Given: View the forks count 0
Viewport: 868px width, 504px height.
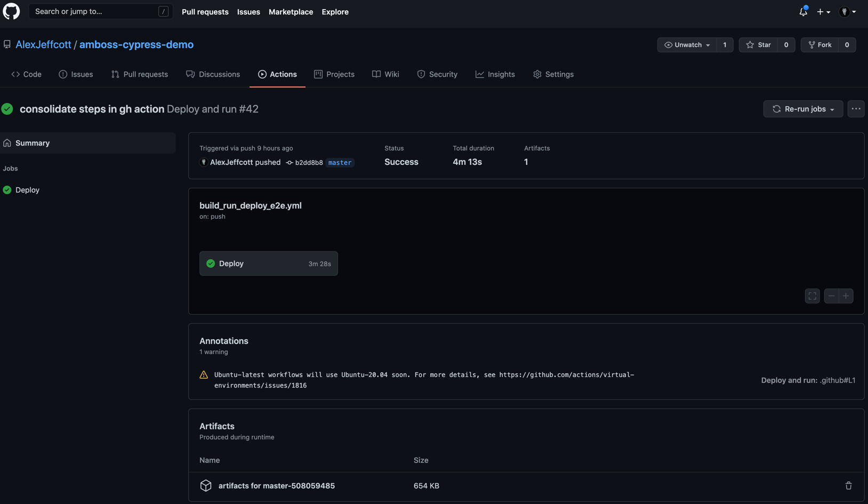Looking at the screenshot, I should tap(847, 45).
